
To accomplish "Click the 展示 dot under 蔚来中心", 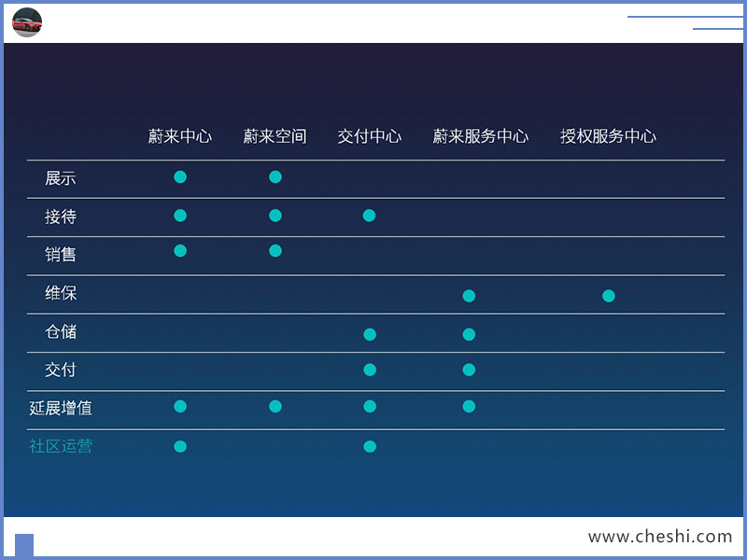I will tap(180, 177).
